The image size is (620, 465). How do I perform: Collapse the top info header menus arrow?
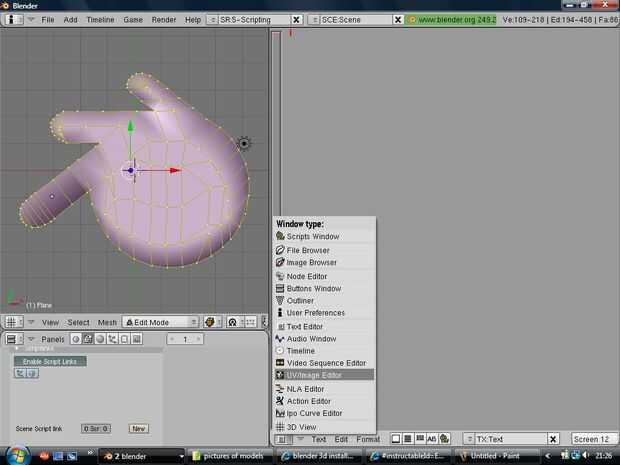pyautogui.click(x=30, y=19)
